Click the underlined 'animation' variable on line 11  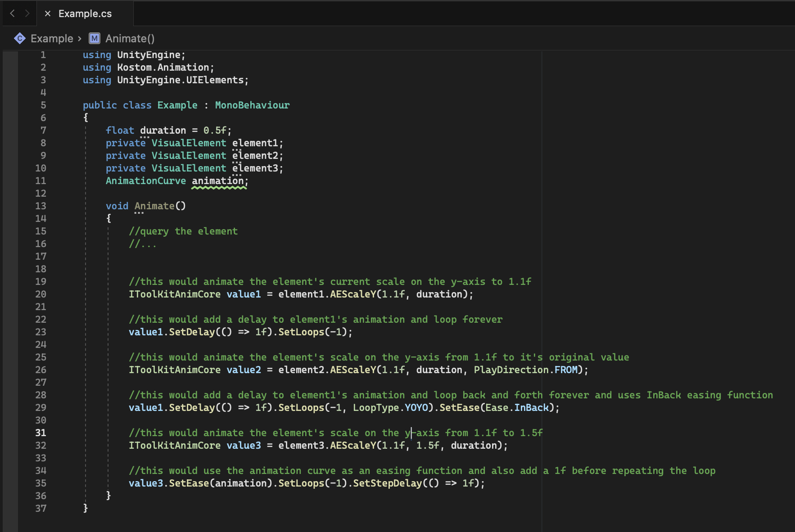[x=218, y=181]
